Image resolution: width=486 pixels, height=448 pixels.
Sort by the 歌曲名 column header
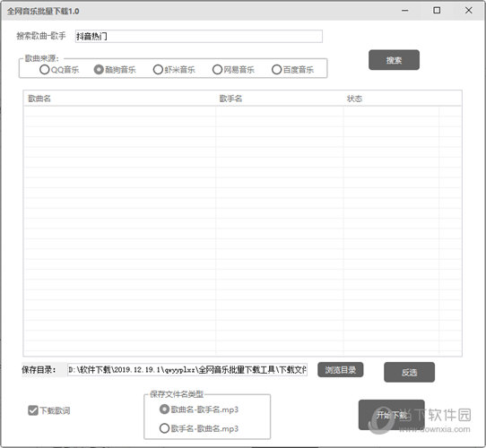119,99
